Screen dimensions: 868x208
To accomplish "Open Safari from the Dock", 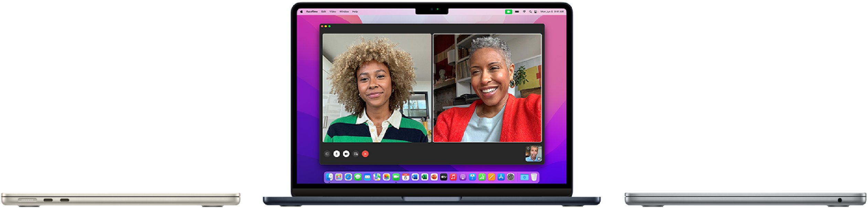I will click(348, 177).
